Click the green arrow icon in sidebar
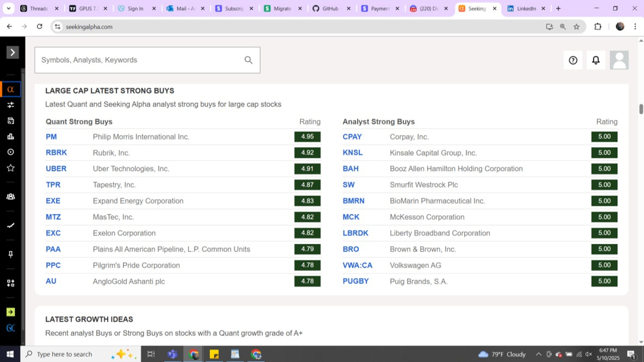644x362 pixels. tap(11, 312)
